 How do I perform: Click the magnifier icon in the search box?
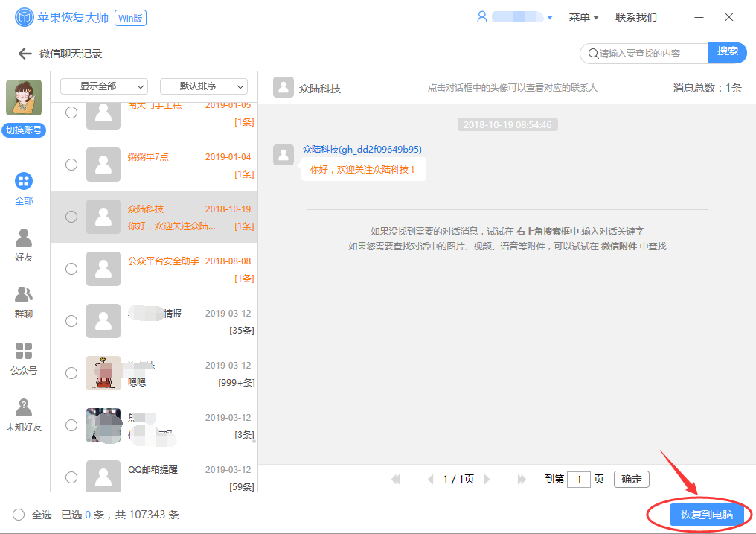(593, 53)
